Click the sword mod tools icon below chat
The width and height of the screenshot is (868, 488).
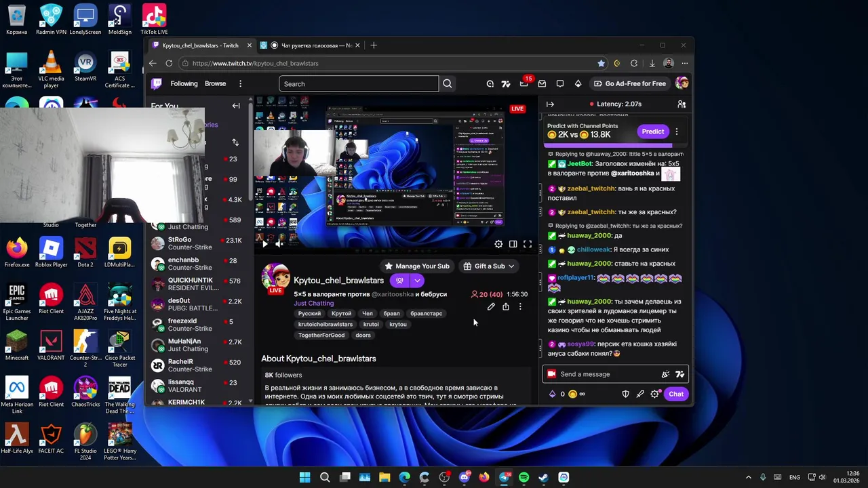pyautogui.click(x=640, y=394)
